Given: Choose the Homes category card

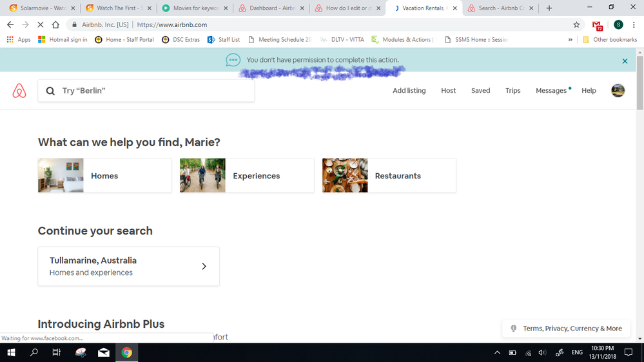Looking at the screenshot, I should coord(105,176).
